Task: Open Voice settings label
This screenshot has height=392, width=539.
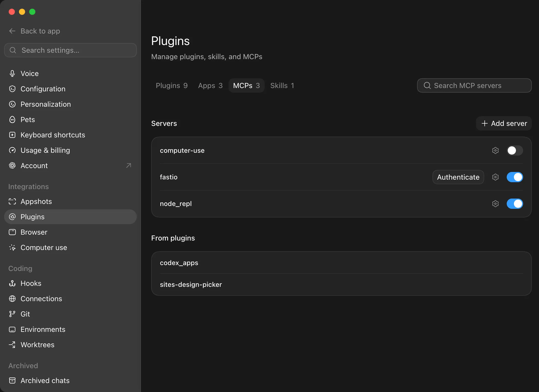Action: click(x=30, y=73)
